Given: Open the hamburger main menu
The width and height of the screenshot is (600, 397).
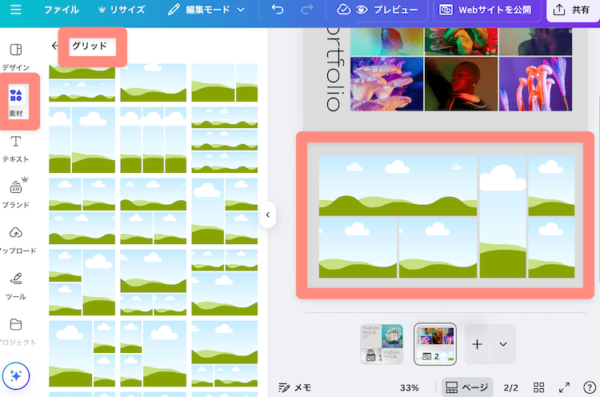Looking at the screenshot, I should pos(16,10).
